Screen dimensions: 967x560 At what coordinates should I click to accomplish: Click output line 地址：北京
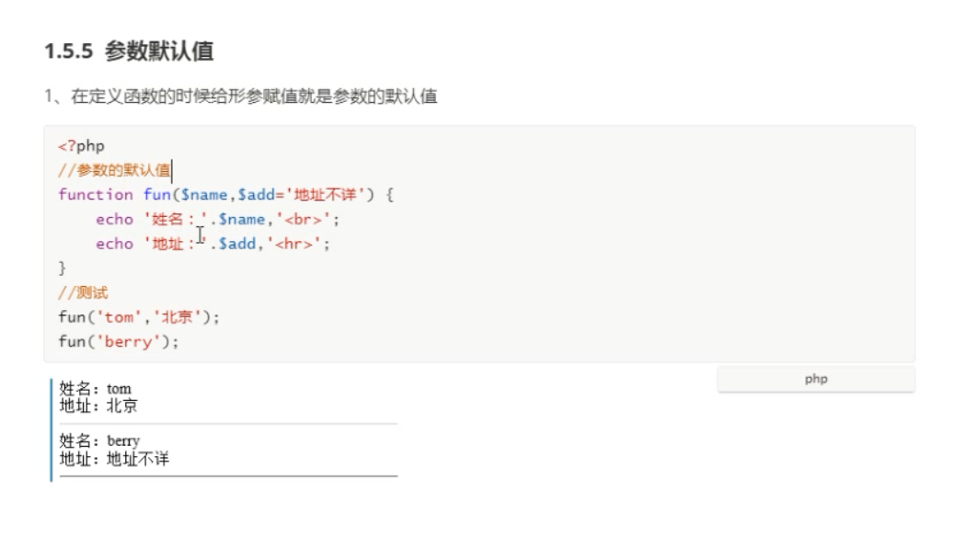[98, 405]
